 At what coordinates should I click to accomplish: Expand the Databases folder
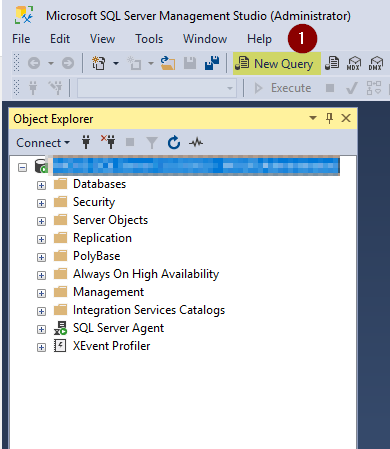pyautogui.click(x=41, y=185)
